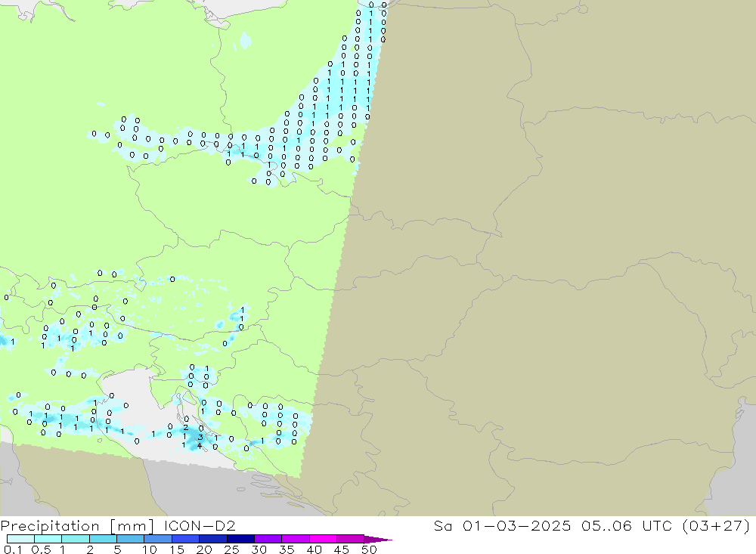Select the 15–20 mm legend swatch
The image size is (756, 554).
(186, 539)
